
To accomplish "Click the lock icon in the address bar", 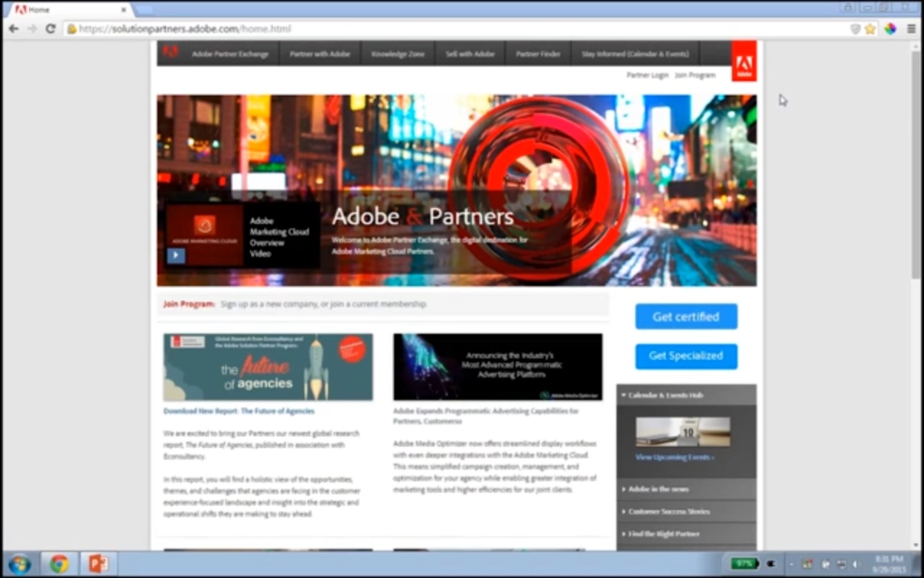I will 72,29.
